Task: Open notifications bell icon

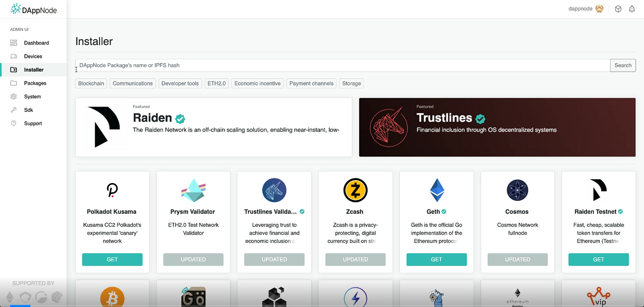Action: pyautogui.click(x=632, y=9)
